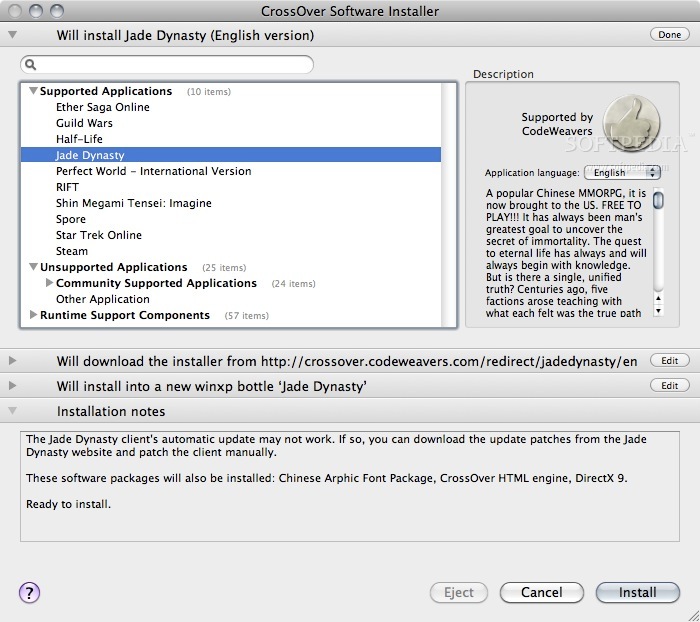Focus the application search field
The height and width of the screenshot is (622, 700).
167,65
